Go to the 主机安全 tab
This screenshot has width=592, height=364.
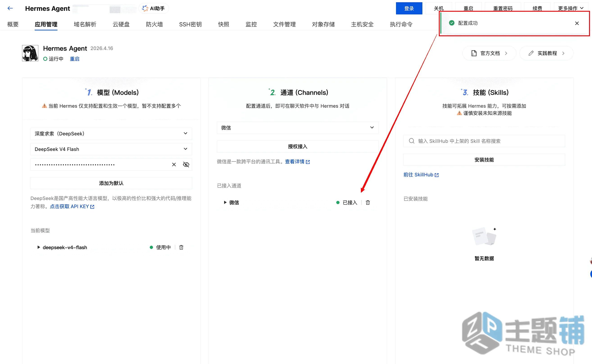362,24
